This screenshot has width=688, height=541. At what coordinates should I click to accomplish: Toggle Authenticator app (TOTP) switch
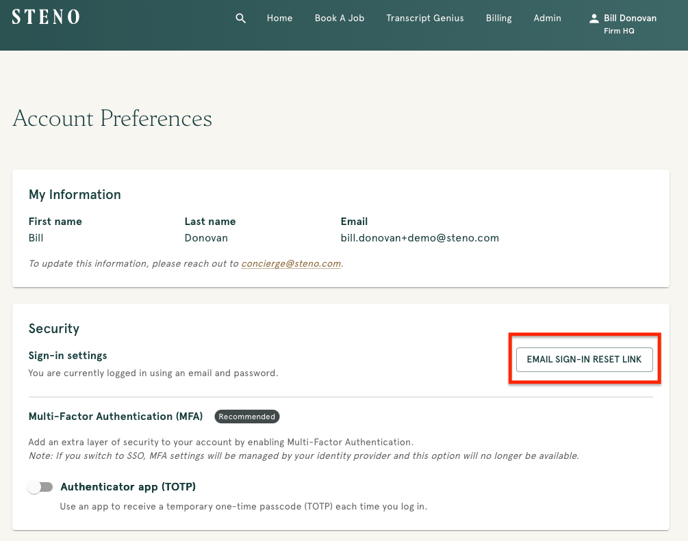[x=40, y=487]
